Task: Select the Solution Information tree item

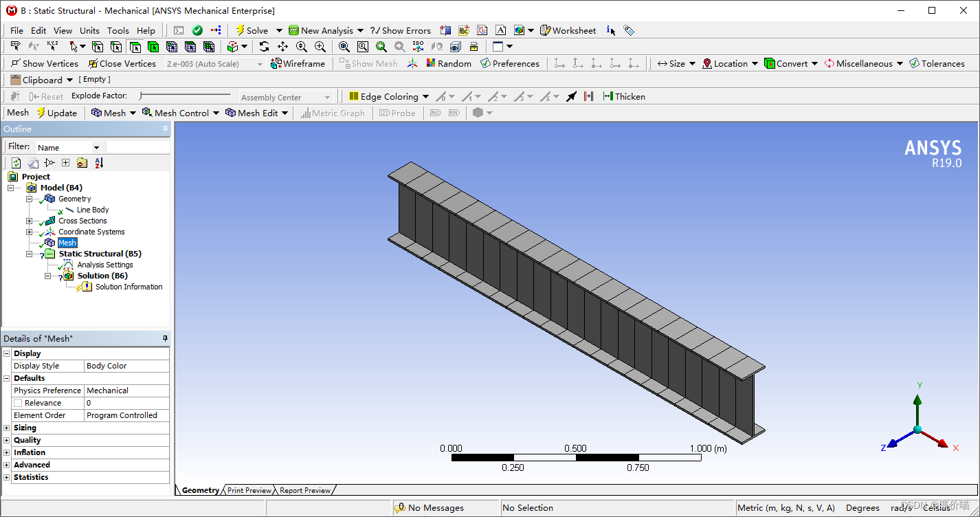Action: (x=129, y=287)
